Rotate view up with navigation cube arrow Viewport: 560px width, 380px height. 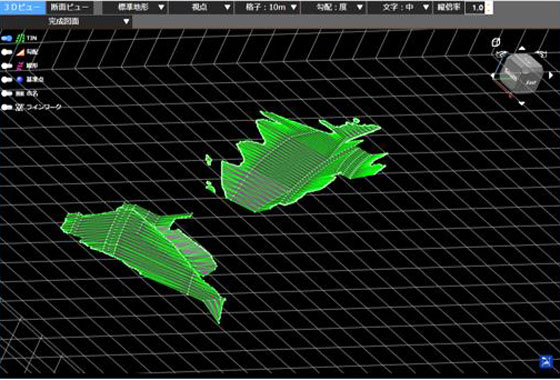[x=522, y=48]
